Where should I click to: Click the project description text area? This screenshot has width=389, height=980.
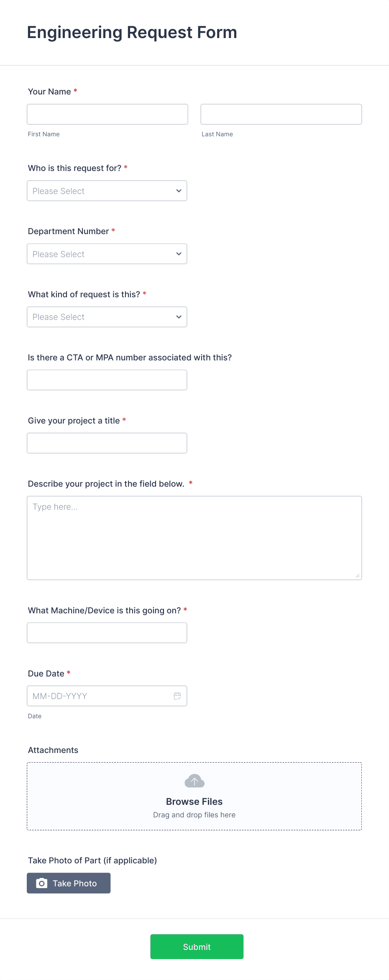(194, 537)
